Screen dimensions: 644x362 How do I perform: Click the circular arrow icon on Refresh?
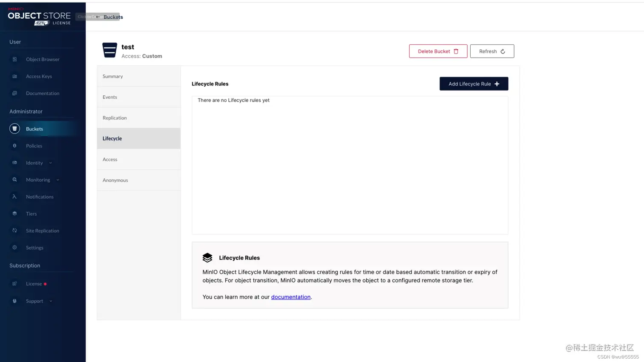point(503,51)
